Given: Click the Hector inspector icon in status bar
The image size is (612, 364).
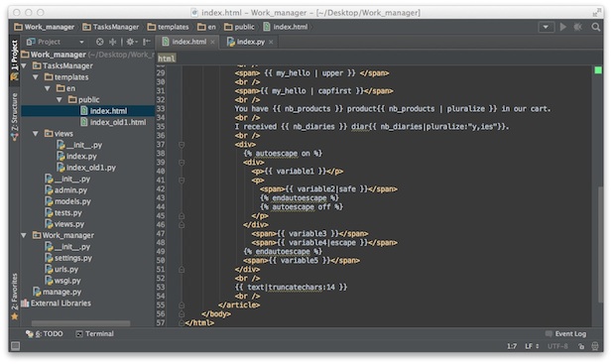Looking at the screenshot, I should 595,346.
